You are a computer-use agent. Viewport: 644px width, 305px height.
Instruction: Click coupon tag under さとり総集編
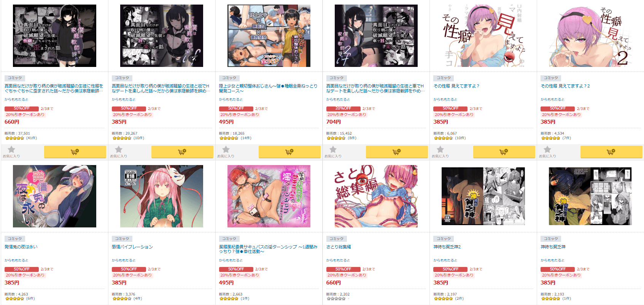(347, 275)
